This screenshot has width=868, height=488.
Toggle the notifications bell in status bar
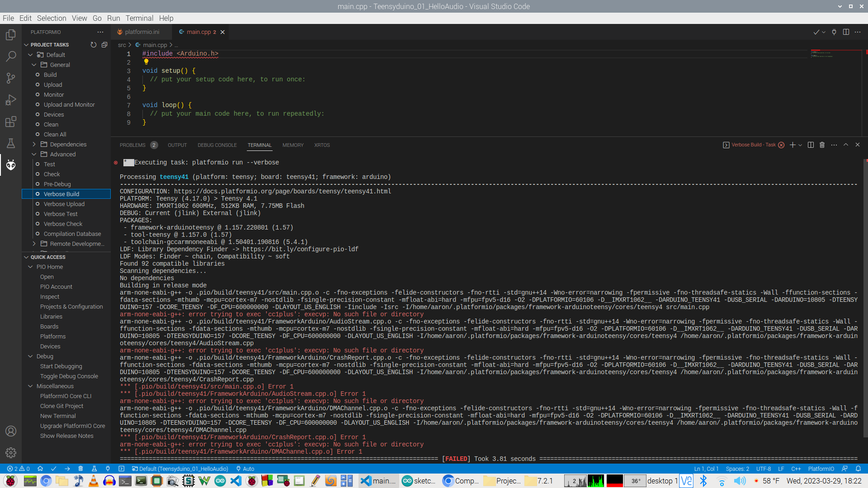click(x=858, y=469)
